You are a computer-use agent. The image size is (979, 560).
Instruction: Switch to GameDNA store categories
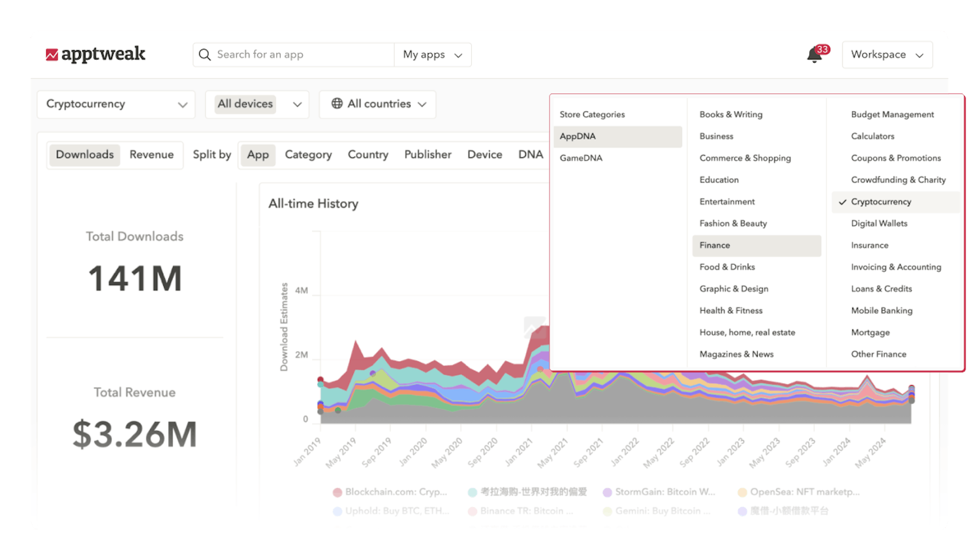click(x=581, y=157)
